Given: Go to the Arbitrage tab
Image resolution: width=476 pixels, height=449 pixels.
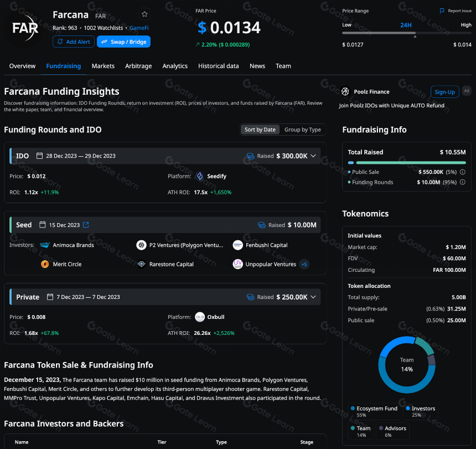Looking at the screenshot, I should click(x=138, y=66).
